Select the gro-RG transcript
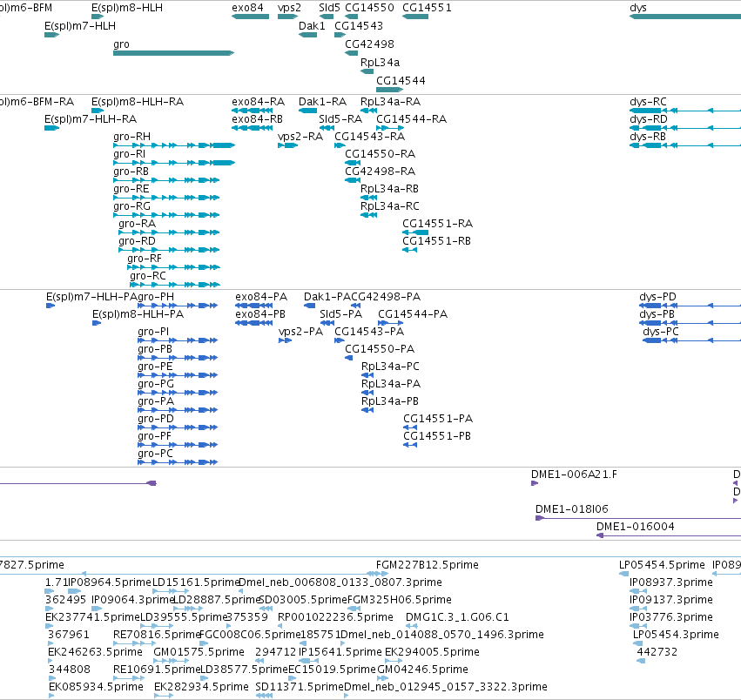The height and width of the screenshot is (700, 741). point(166,215)
